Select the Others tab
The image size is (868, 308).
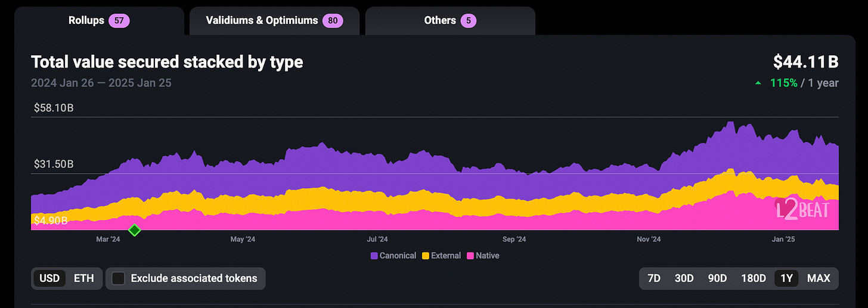coord(450,21)
